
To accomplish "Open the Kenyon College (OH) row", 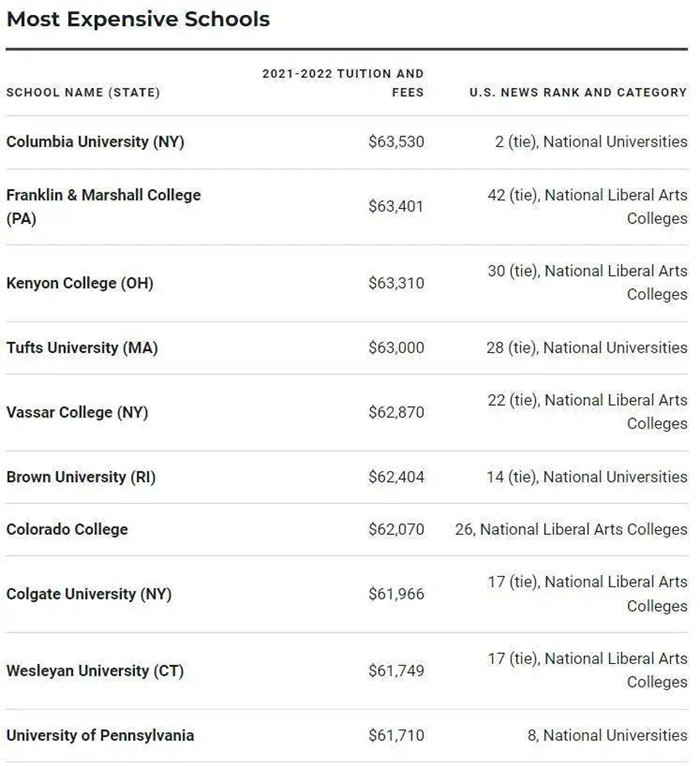I will [x=80, y=283].
